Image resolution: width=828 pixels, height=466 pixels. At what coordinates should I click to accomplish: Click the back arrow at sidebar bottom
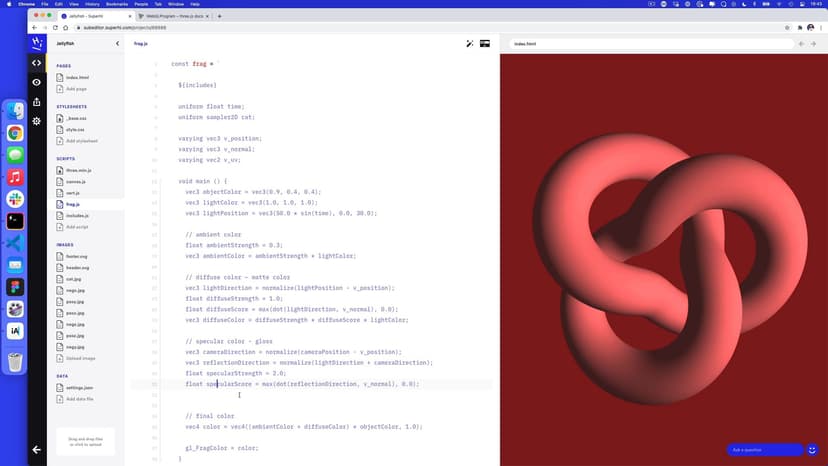(x=37, y=450)
